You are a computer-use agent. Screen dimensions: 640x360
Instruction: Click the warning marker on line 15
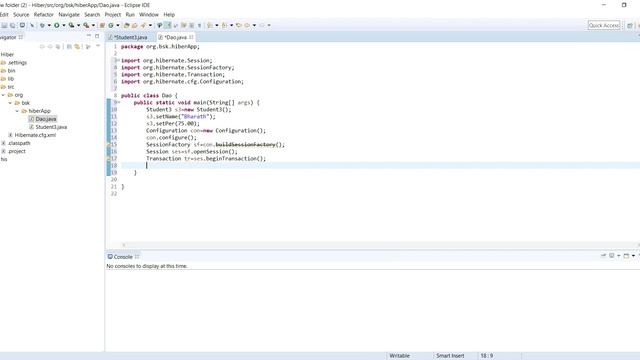click(109, 144)
